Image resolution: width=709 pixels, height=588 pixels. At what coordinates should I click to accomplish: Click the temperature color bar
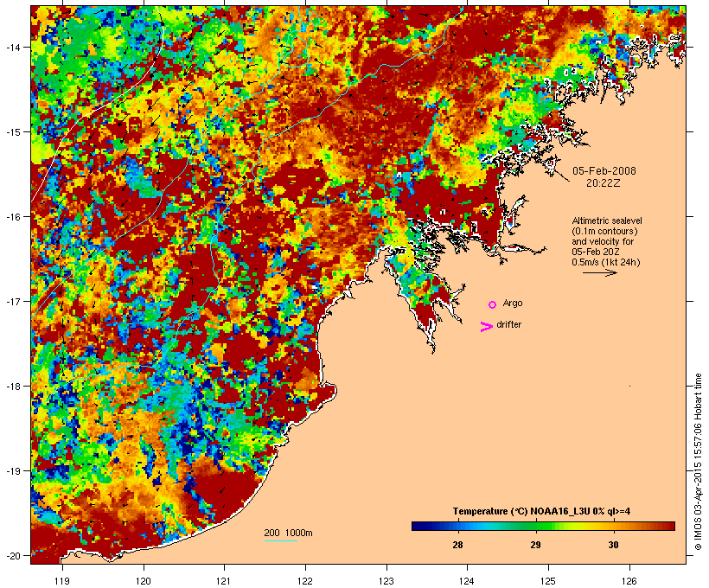tap(543, 526)
